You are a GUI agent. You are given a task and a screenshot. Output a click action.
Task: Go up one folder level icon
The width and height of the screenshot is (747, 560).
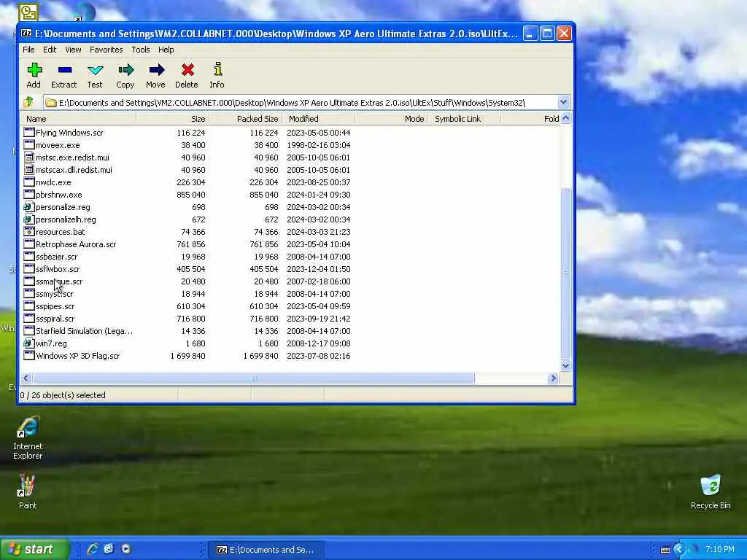click(28, 102)
